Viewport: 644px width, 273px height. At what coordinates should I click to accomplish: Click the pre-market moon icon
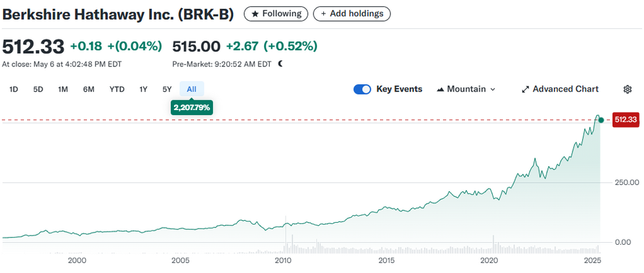pos(280,64)
